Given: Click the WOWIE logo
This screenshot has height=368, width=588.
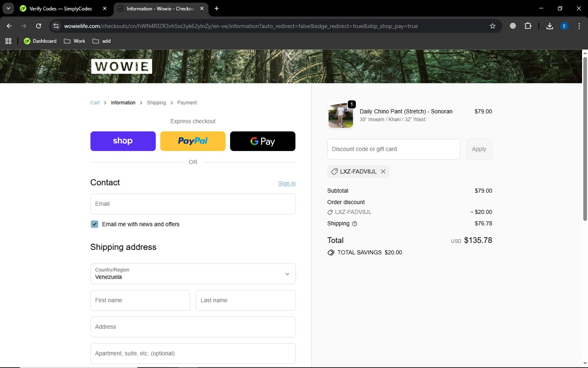Looking at the screenshot, I should pos(122,66).
